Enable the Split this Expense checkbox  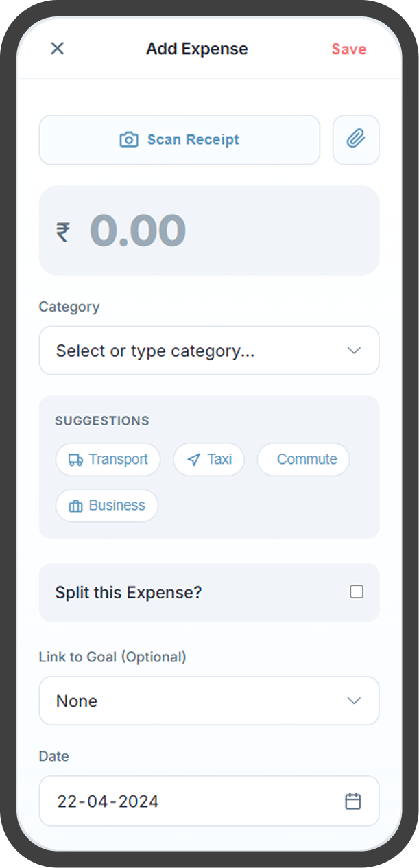[357, 591]
